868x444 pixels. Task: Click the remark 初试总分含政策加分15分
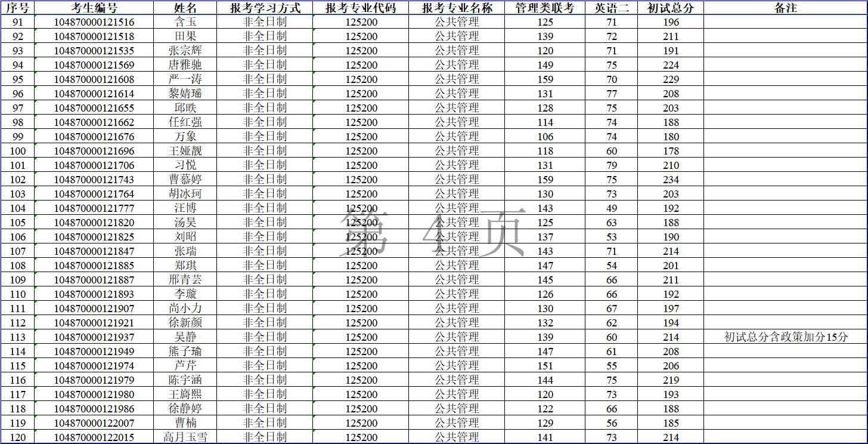(x=785, y=337)
